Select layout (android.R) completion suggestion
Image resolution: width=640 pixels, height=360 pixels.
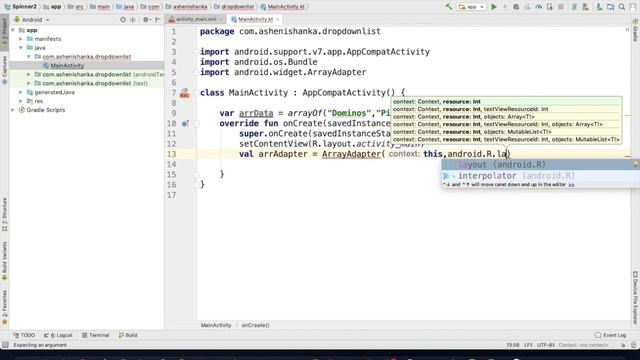pos(541,165)
